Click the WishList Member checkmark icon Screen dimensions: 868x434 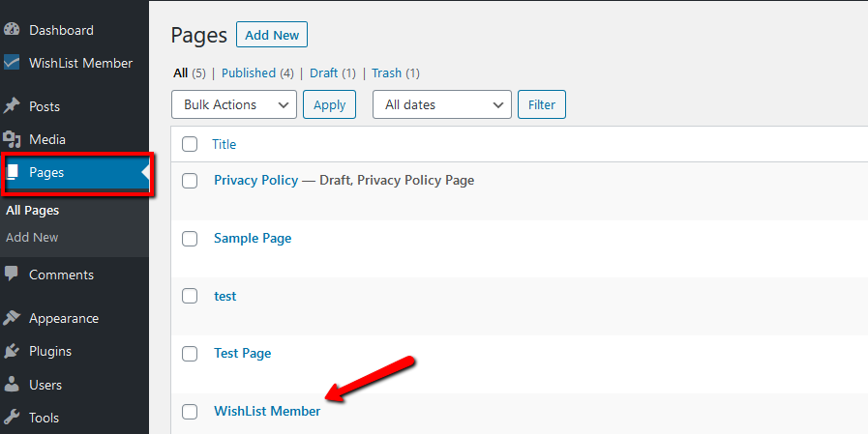12,63
